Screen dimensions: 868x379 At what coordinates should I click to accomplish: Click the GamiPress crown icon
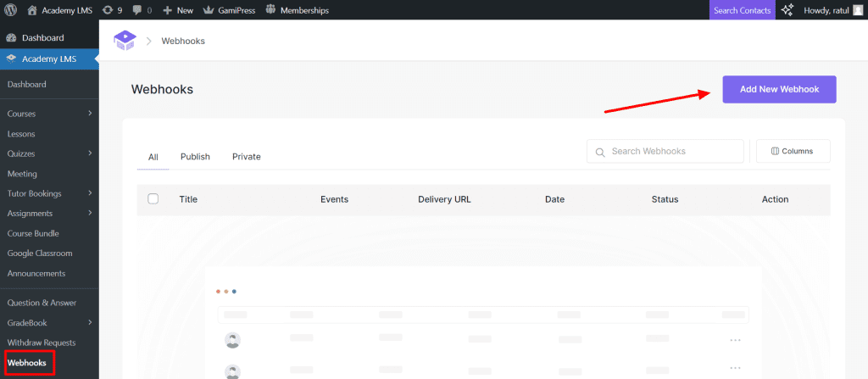pos(209,10)
